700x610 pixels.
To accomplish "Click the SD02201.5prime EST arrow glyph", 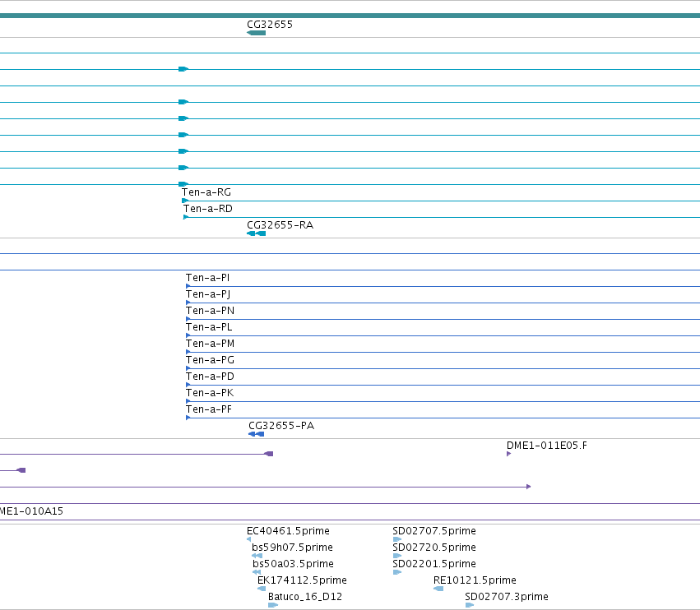I will pos(397,572).
